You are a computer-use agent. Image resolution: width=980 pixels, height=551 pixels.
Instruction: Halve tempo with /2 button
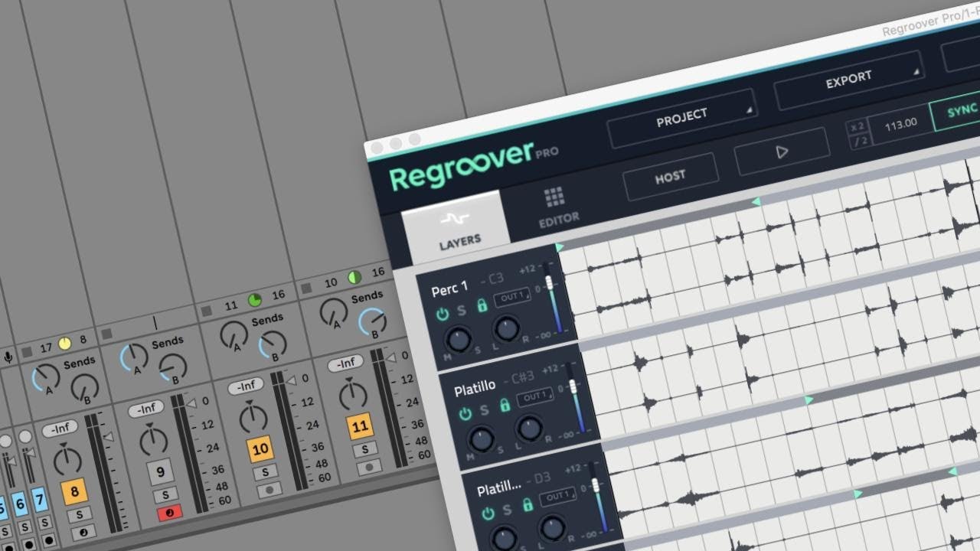(861, 142)
